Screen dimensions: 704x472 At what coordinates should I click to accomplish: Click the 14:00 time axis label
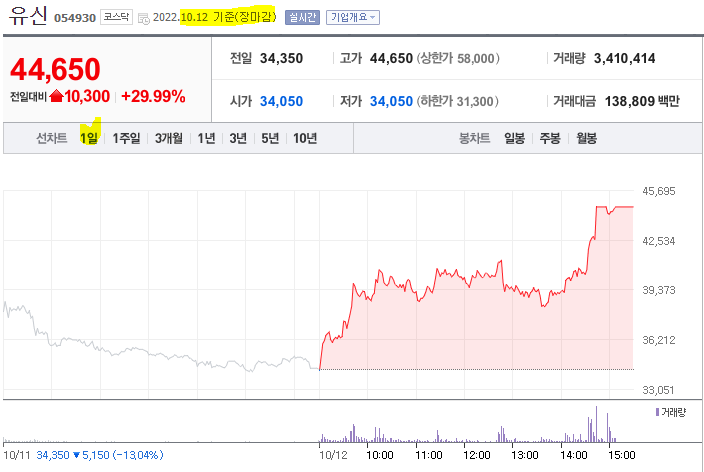573,455
